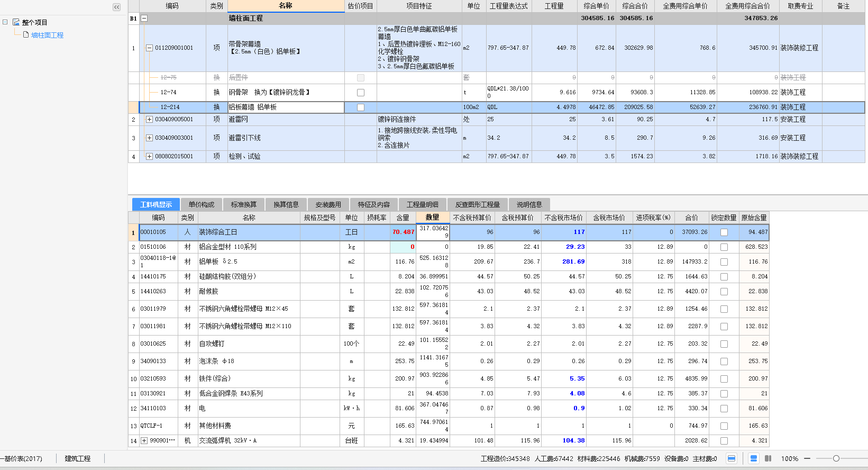Check 锁定数量 for 铝合金型材 110系列
The image size is (868, 470).
(724, 247)
